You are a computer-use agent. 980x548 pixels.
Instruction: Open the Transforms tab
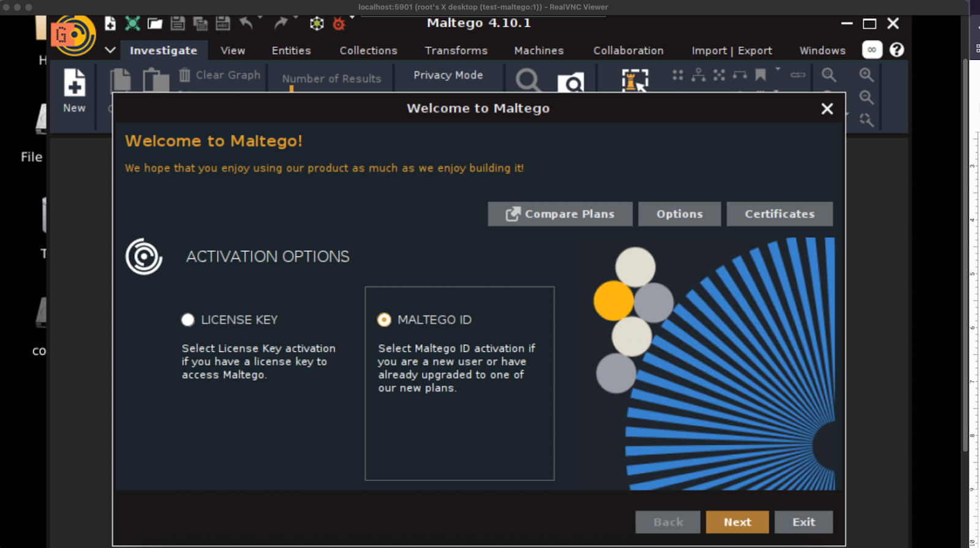click(456, 50)
